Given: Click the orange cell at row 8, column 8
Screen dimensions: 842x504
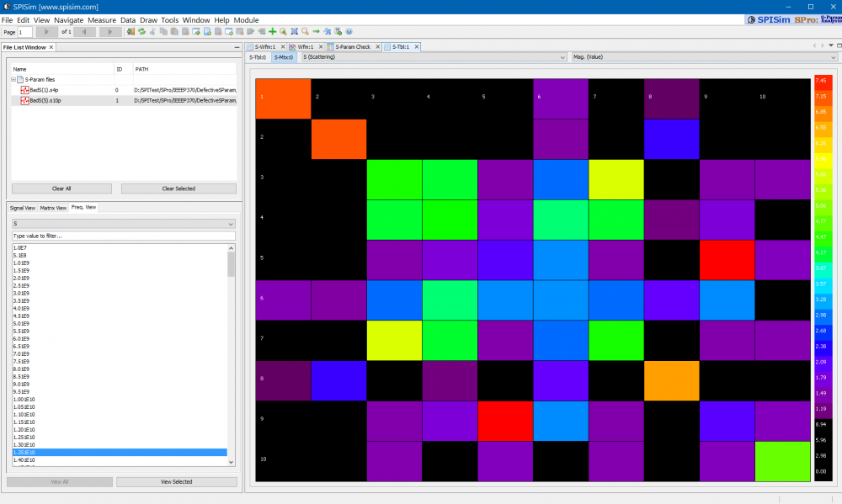Looking at the screenshot, I should [672, 380].
